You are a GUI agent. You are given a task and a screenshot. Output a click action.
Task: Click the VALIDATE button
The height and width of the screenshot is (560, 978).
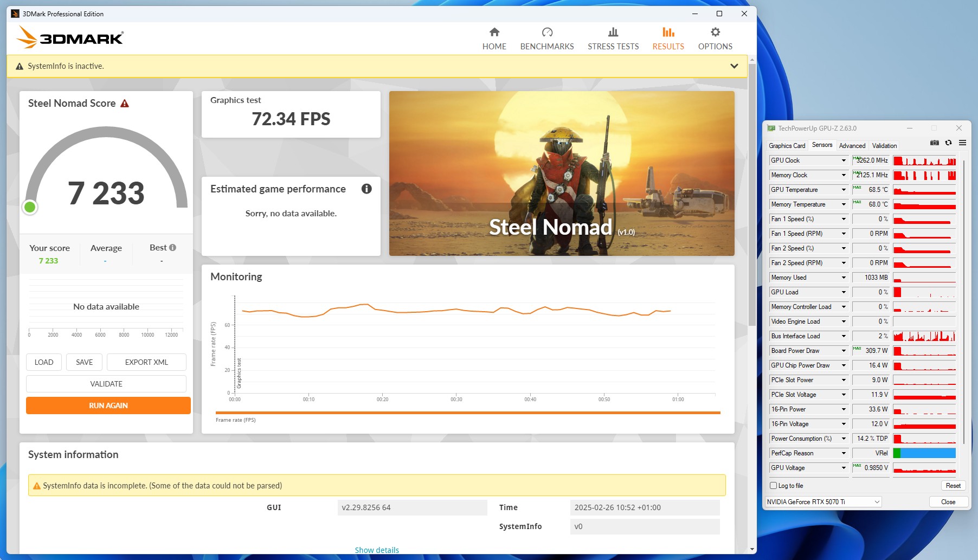tap(106, 384)
